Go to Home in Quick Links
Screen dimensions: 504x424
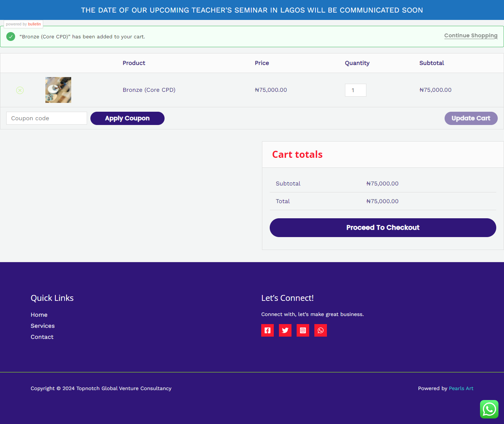pyautogui.click(x=39, y=315)
